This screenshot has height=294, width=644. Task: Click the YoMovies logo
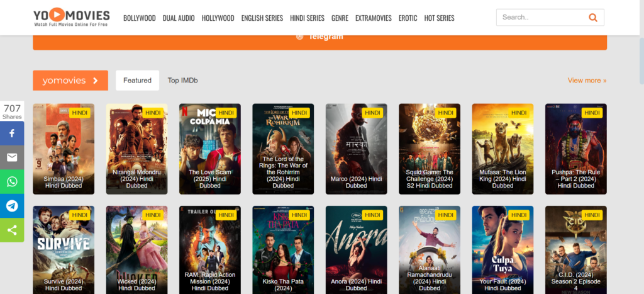(x=72, y=17)
